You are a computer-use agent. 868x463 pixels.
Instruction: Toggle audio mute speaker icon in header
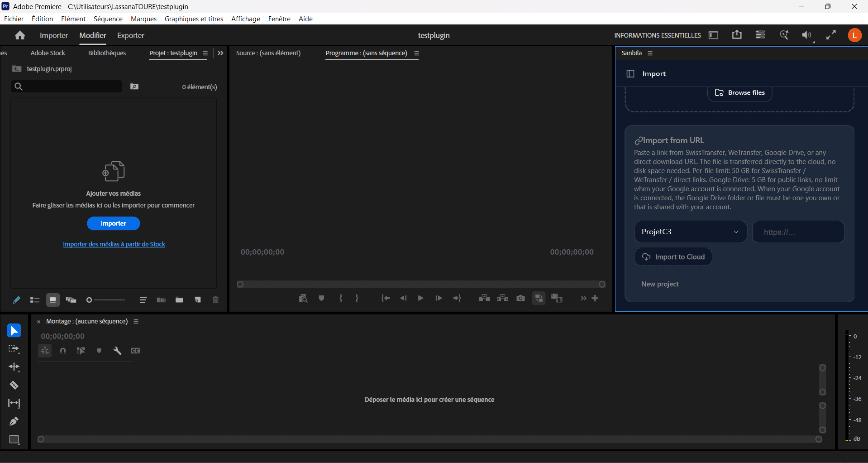point(807,35)
